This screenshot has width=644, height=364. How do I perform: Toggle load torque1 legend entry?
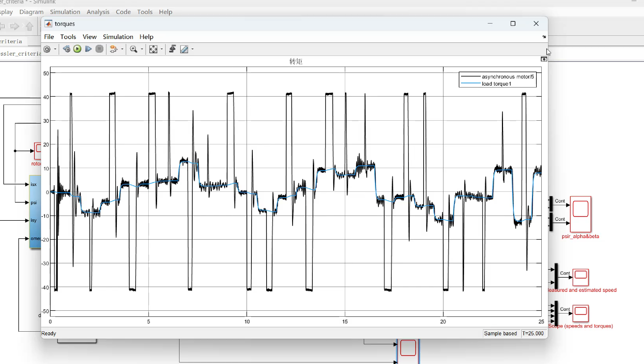click(496, 84)
